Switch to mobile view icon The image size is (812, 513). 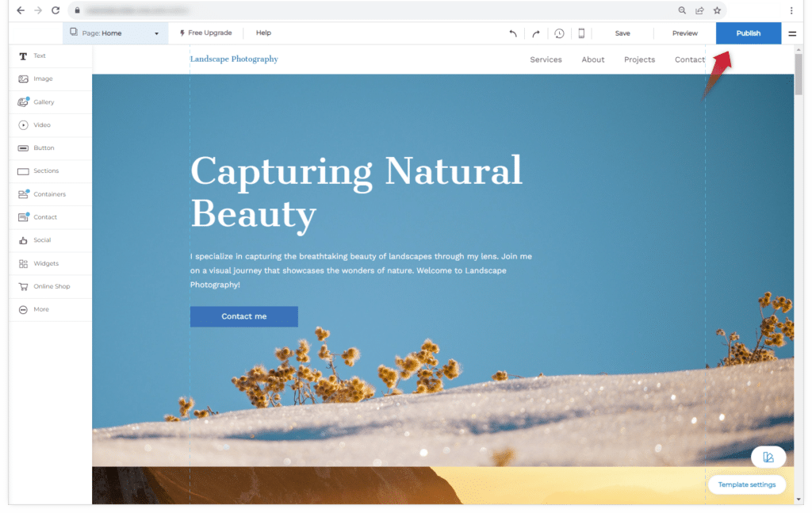click(x=581, y=33)
